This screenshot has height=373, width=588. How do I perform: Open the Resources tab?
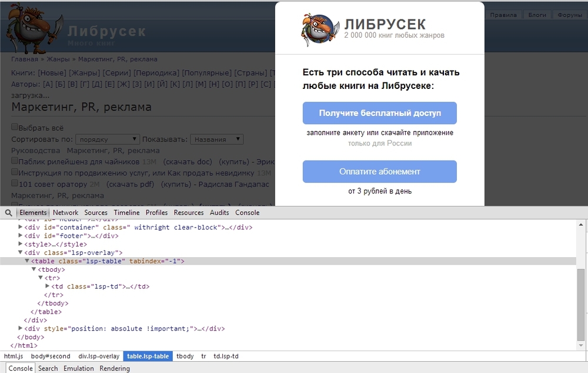[189, 213]
